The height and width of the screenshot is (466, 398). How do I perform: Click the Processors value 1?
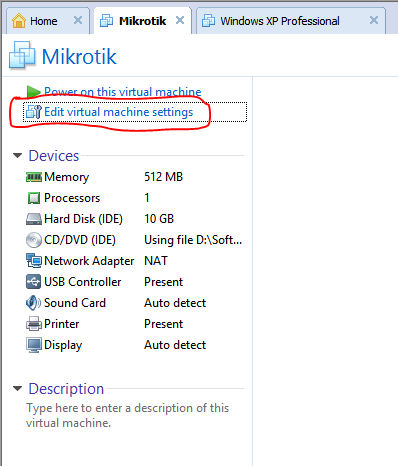pyautogui.click(x=147, y=198)
